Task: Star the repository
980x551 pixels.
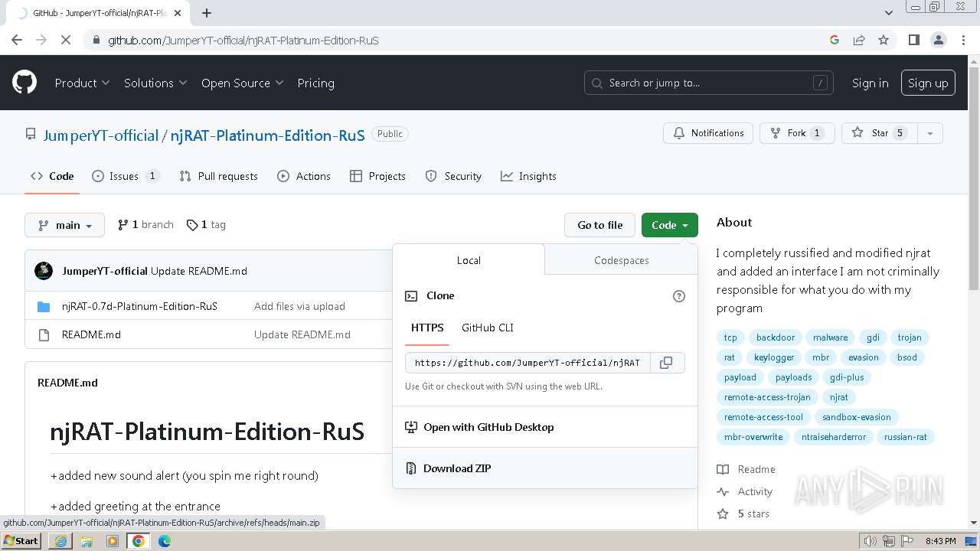Action: (x=879, y=133)
